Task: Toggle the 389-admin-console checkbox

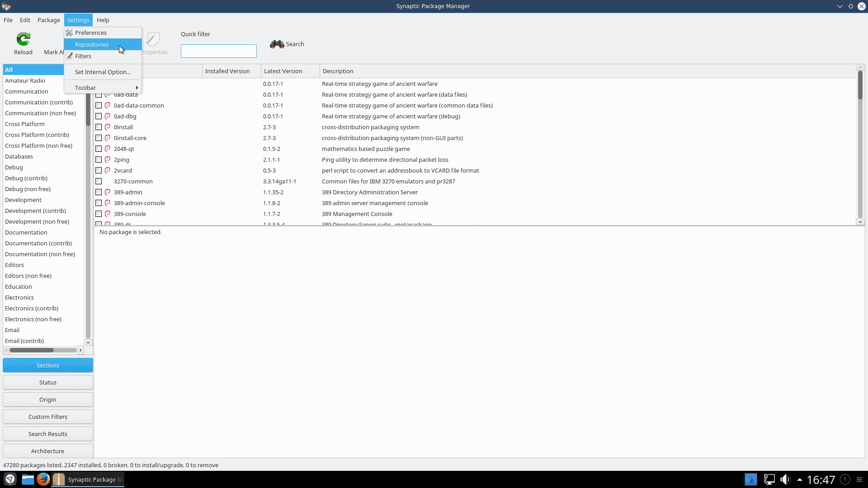Action: [x=99, y=203]
